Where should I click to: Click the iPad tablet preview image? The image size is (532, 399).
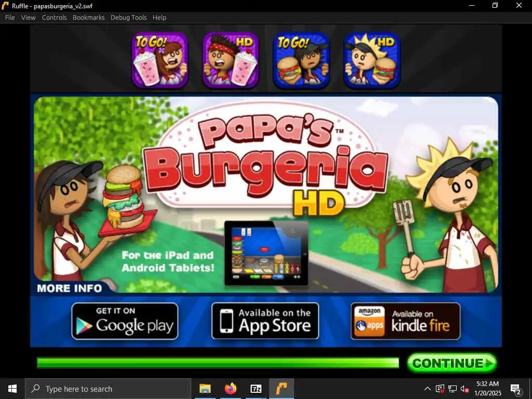267,253
